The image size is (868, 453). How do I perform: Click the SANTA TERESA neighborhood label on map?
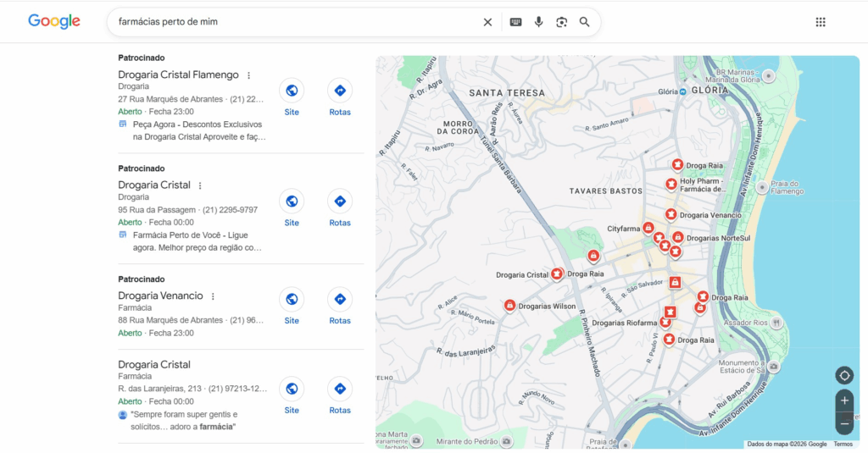[507, 93]
